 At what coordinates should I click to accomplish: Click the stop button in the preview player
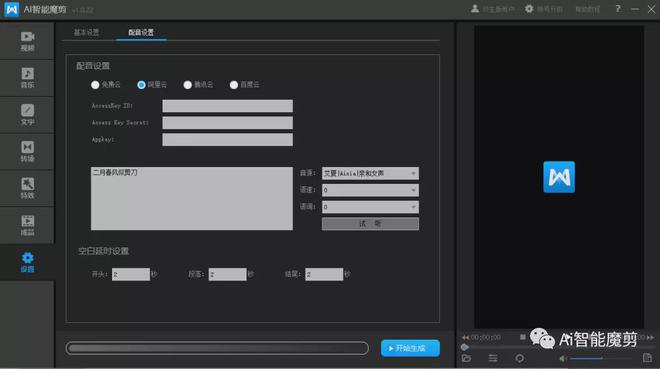(522, 337)
